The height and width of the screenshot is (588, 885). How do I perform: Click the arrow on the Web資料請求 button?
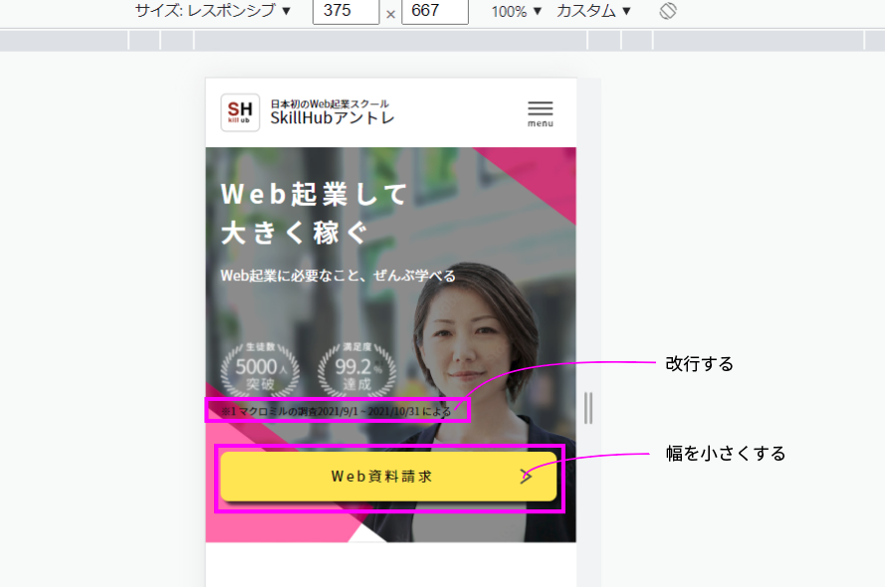coord(526,477)
